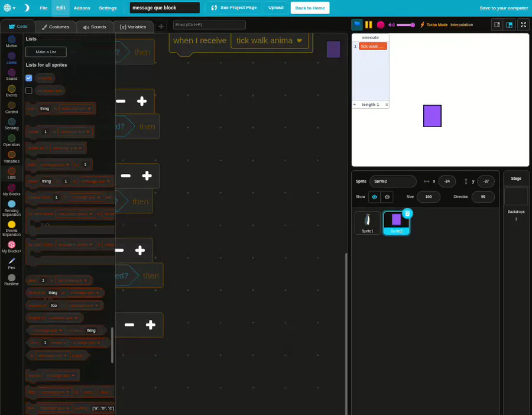Click the Make a List button

pos(46,52)
